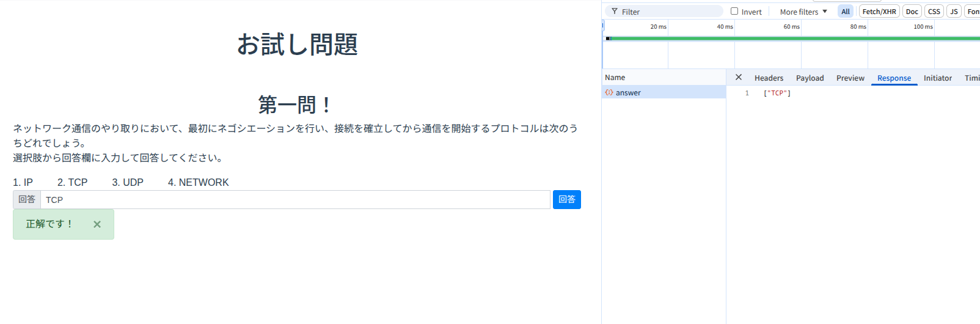The image size is (980, 324).
Task: Filter requests by CSS type
Action: (934, 12)
